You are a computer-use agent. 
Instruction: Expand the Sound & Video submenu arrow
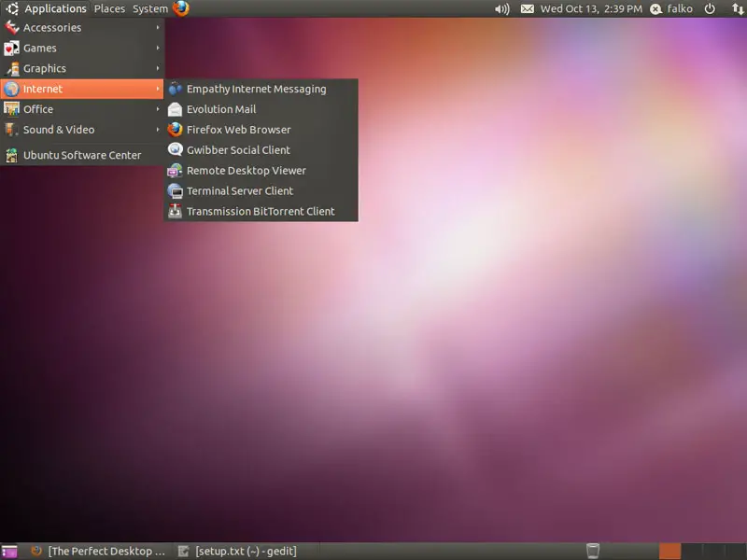[158, 130]
